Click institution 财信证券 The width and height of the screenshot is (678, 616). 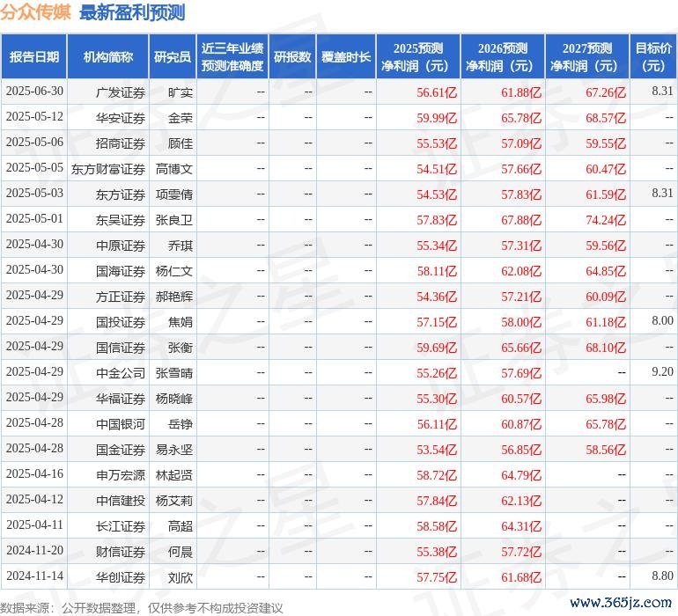[x=121, y=552]
